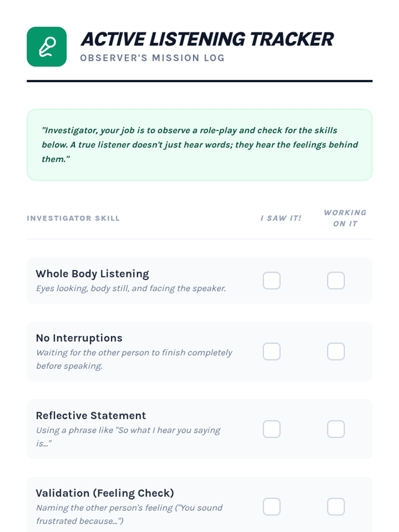Select the Whole Body Listening skill title

[x=92, y=274]
